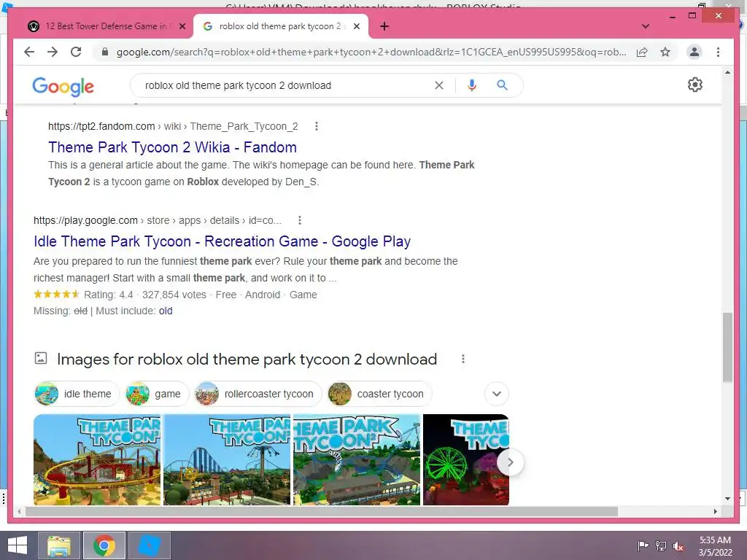
Task: Open Google quick settings gear
Action: coord(695,85)
